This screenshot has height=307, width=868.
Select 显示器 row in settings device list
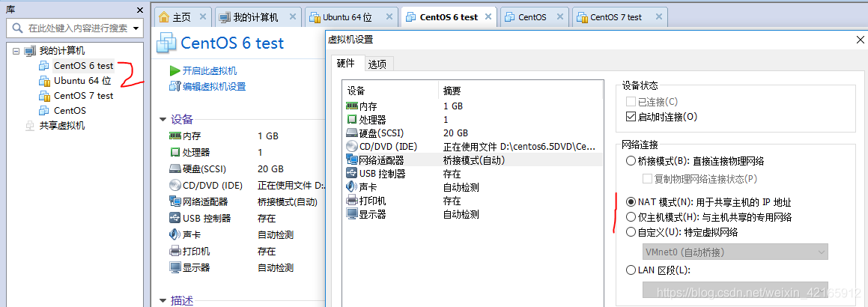tap(473, 215)
